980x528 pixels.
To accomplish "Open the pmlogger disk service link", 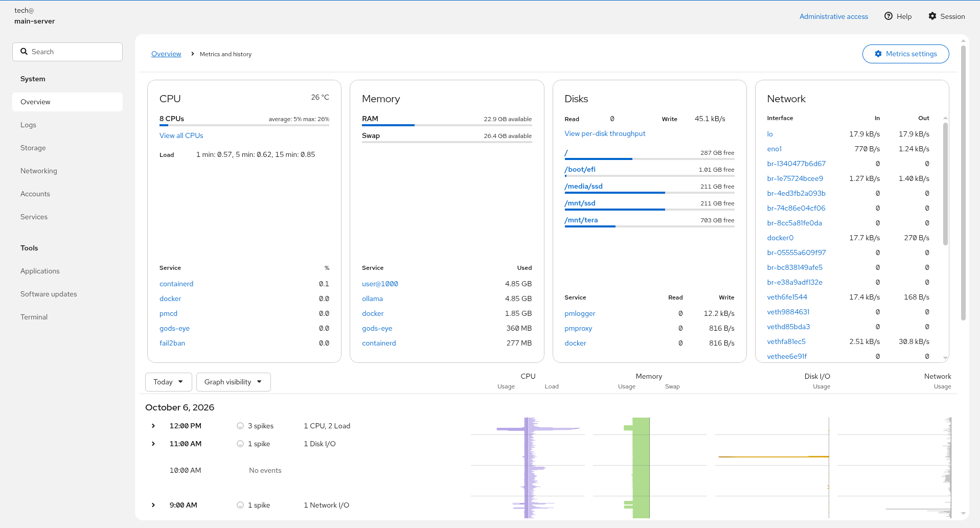I will pyautogui.click(x=580, y=313).
